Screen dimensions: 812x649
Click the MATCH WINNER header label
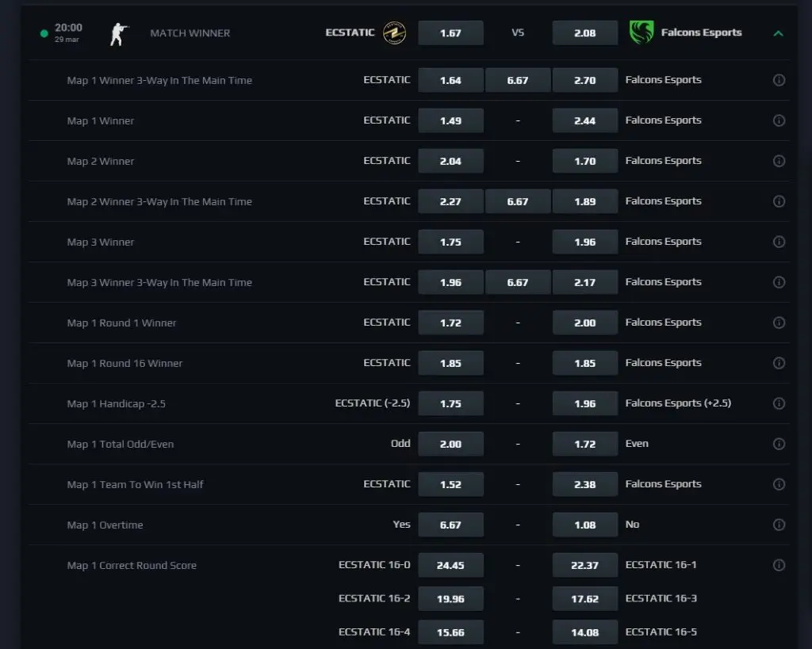click(190, 33)
